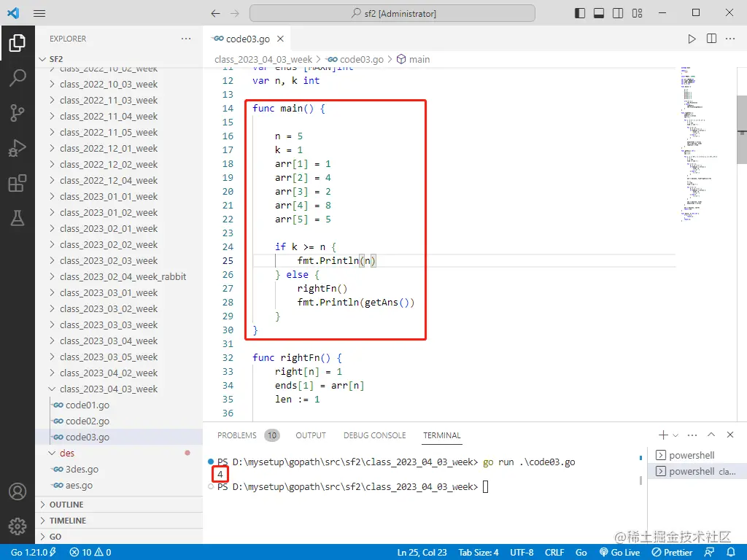Open the Source Control view
This screenshot has width=747, height=560.
coord(18,113)
